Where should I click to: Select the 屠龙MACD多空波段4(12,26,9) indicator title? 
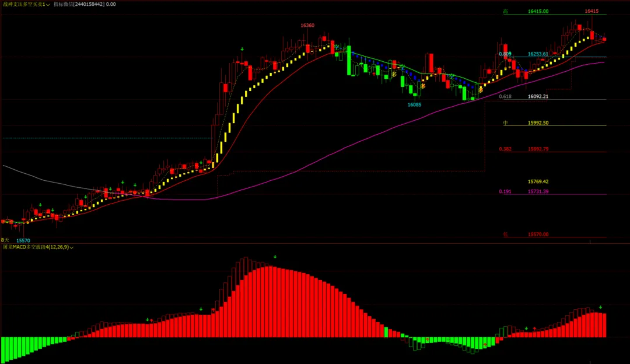[36, 247]
